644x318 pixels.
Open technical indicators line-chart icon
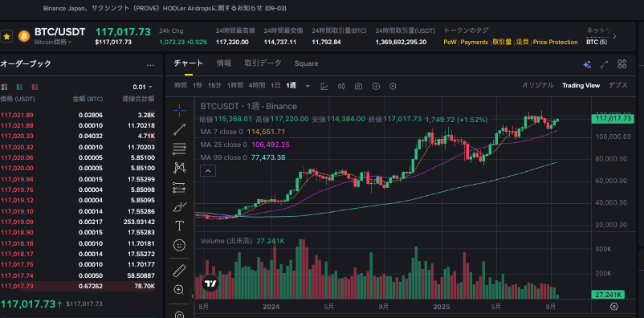click(324, 86)
